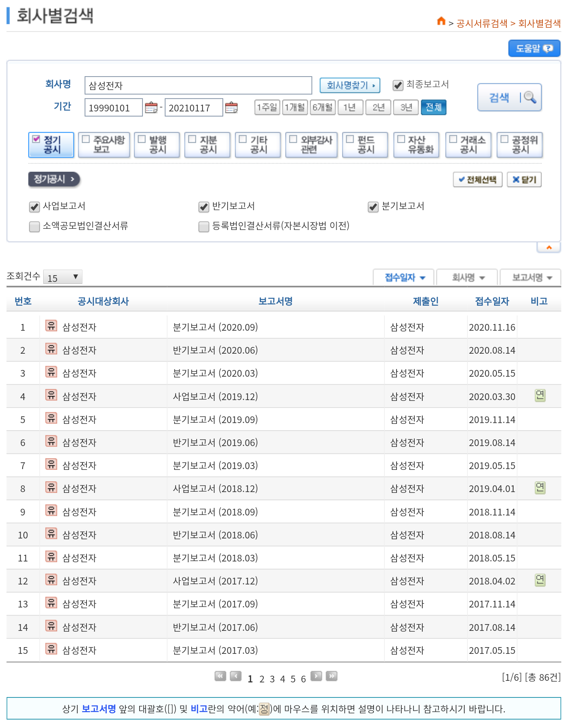Click the 유 icon in row 1
Image resolution: width=571 pixels, height=728 pixels.
click(51, 326)
